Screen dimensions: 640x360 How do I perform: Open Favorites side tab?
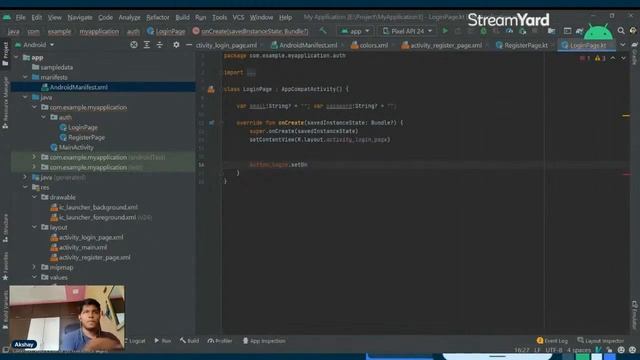(5, 266)
